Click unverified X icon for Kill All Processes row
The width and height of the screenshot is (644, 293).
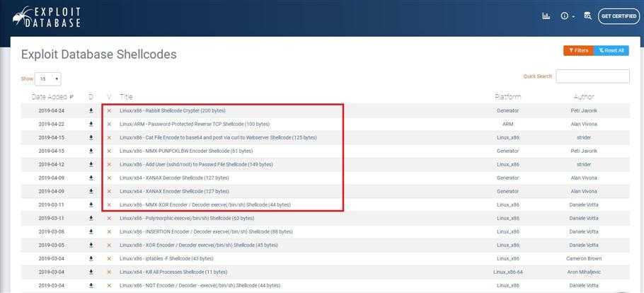coord(109,272)
